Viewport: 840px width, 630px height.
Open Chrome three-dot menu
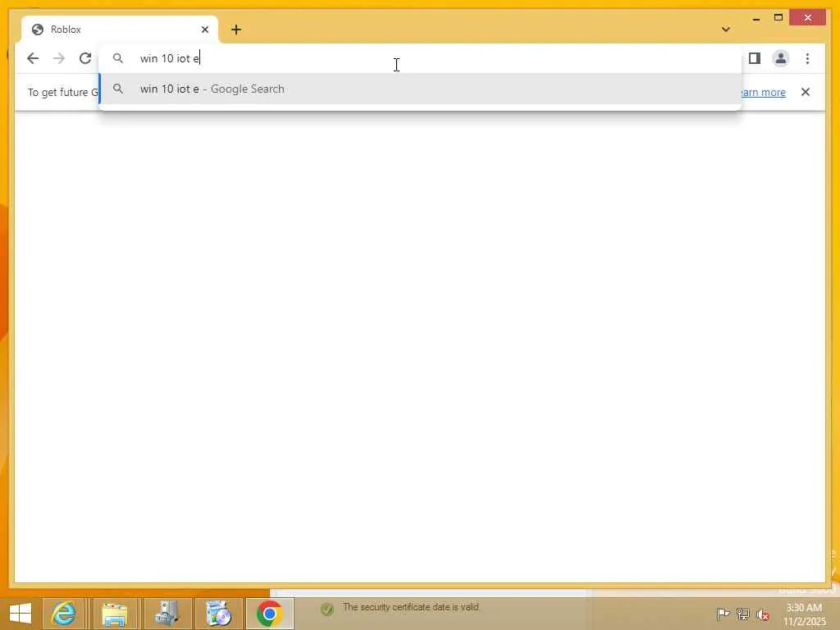tap(807, 58)
